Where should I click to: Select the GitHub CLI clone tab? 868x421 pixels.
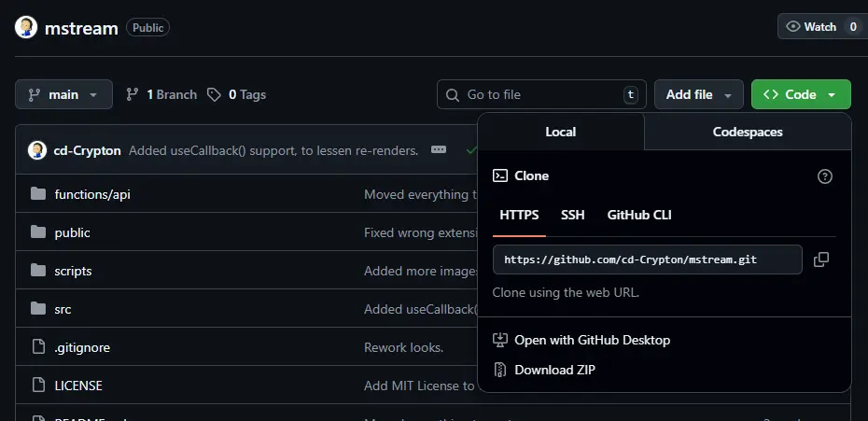point(639,215)
